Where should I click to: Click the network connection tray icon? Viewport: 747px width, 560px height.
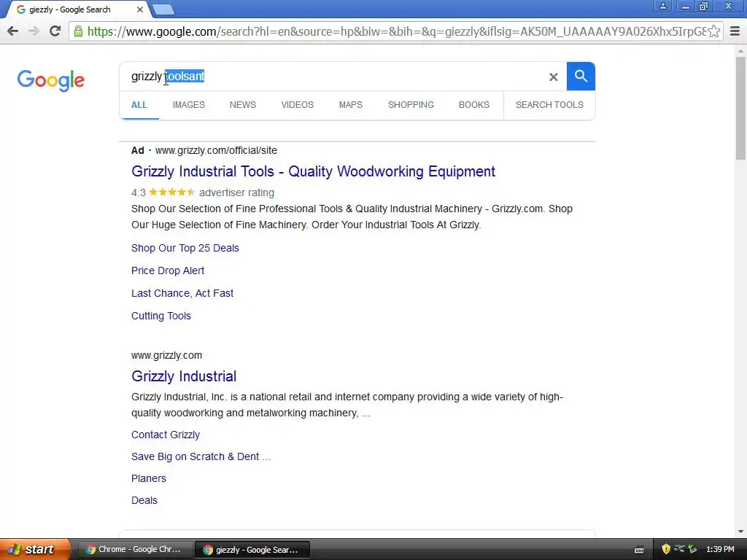(679, 549)
